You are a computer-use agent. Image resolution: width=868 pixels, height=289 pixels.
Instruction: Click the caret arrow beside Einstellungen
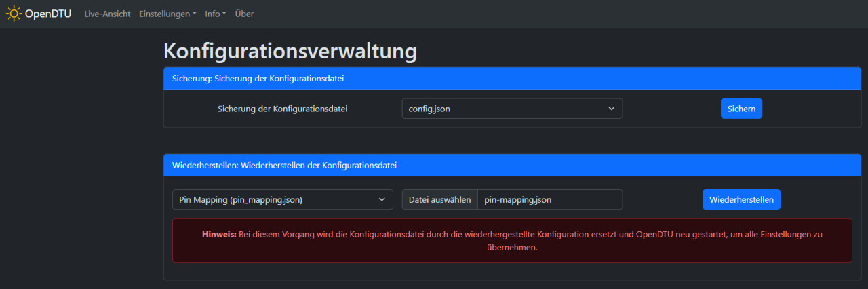(195, 14)
